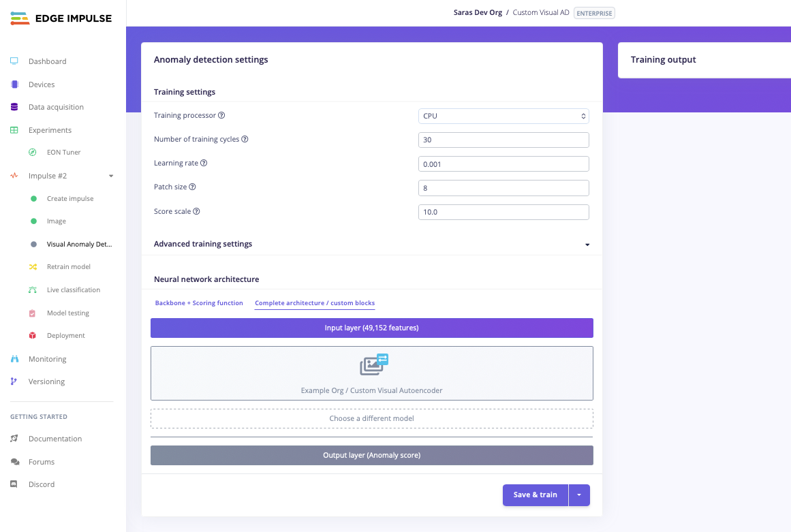Screen dimensions: 791x532
Task: Select Complete architecture / custom blocks tab
Action: click(315, 303)
